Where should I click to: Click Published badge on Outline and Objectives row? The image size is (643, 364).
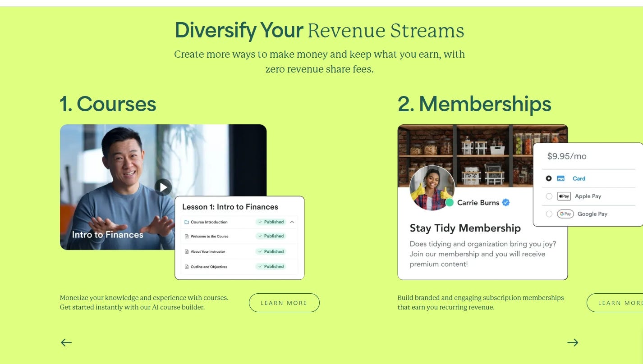[271, 266]
